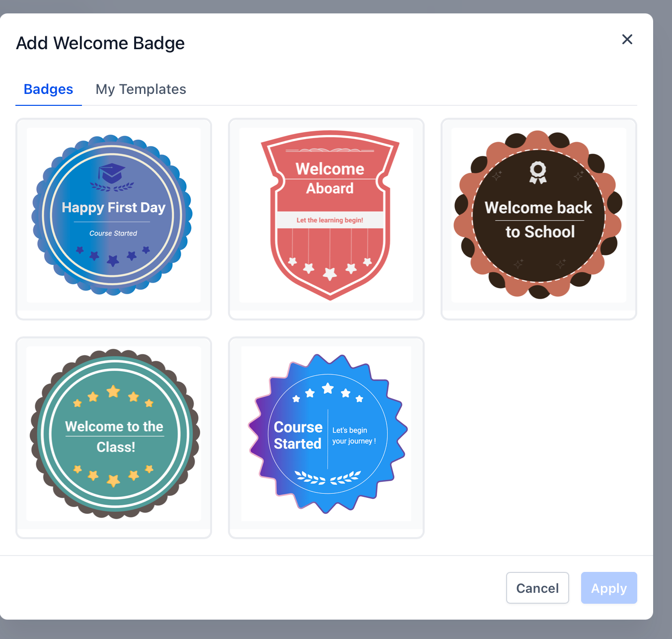Choose the blue Course Started starburst badge

(326, 438)
